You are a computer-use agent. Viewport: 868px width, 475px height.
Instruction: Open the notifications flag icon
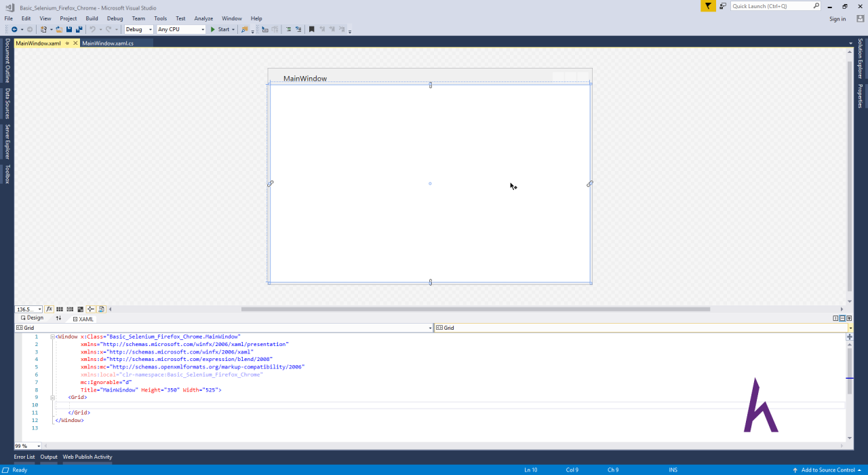(708, 6)
